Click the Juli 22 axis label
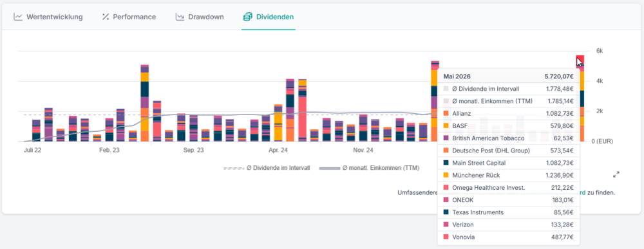 tap(32, 151)
